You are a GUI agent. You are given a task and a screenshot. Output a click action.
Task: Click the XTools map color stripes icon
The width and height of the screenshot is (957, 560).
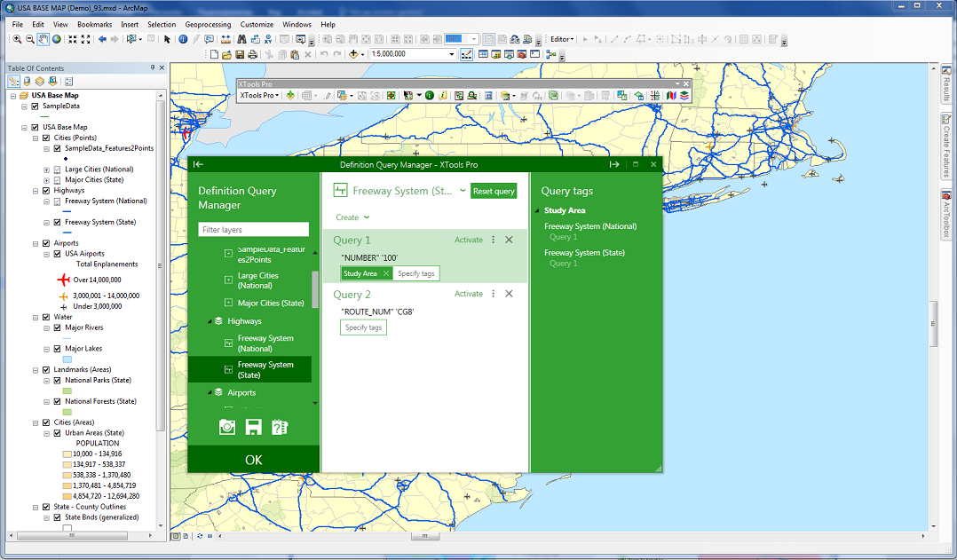tap(671, 96)
